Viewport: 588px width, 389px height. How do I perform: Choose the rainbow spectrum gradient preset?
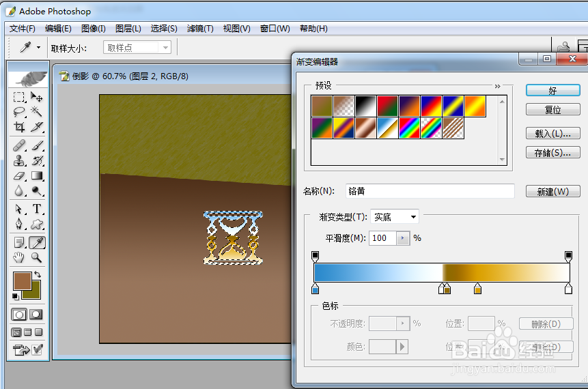tap(409, 128)
